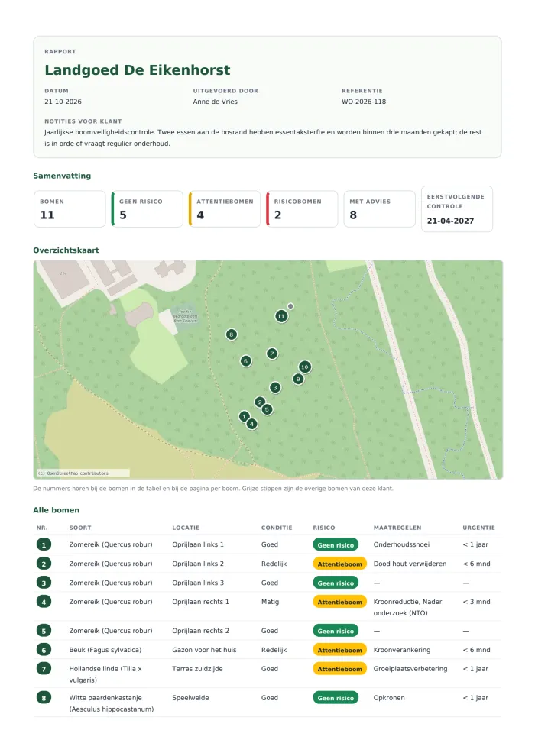Image resolution: width=535 pixels, height=756 pixels.
Task: Click the LOCATIE column header
Action: [x=186, y=528]
